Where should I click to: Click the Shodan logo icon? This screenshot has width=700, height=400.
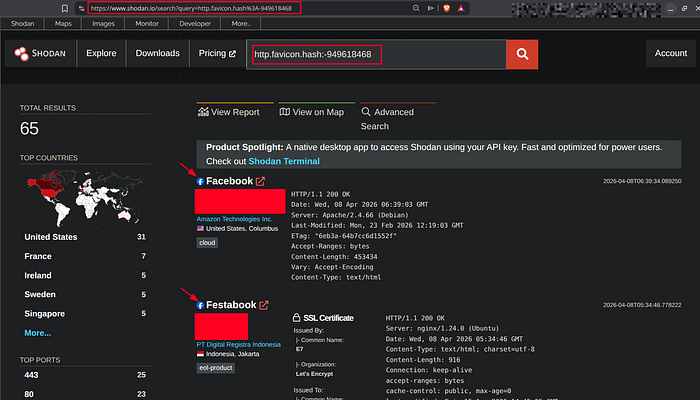21,54
